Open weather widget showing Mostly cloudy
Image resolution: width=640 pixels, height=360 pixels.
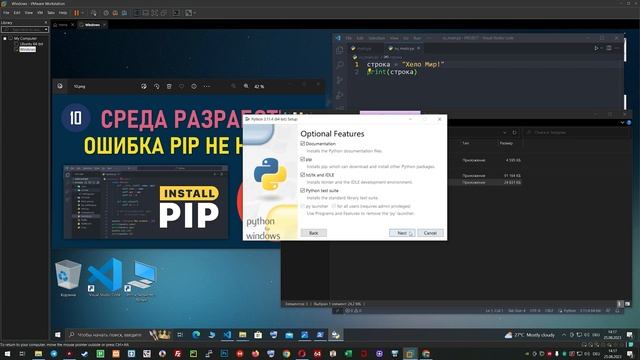[529, 335]
